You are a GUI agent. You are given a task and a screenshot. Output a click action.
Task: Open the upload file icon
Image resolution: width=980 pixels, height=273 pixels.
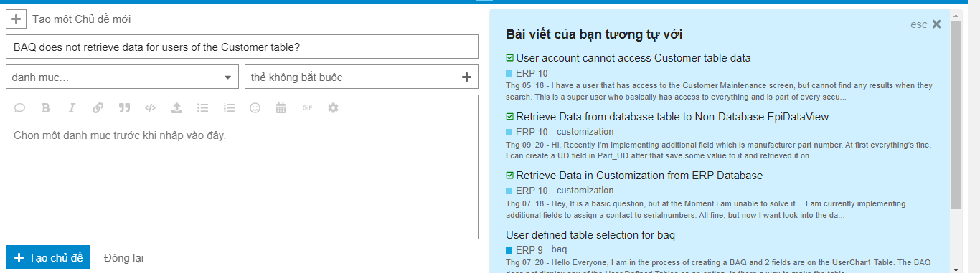(x=176, y=108)
